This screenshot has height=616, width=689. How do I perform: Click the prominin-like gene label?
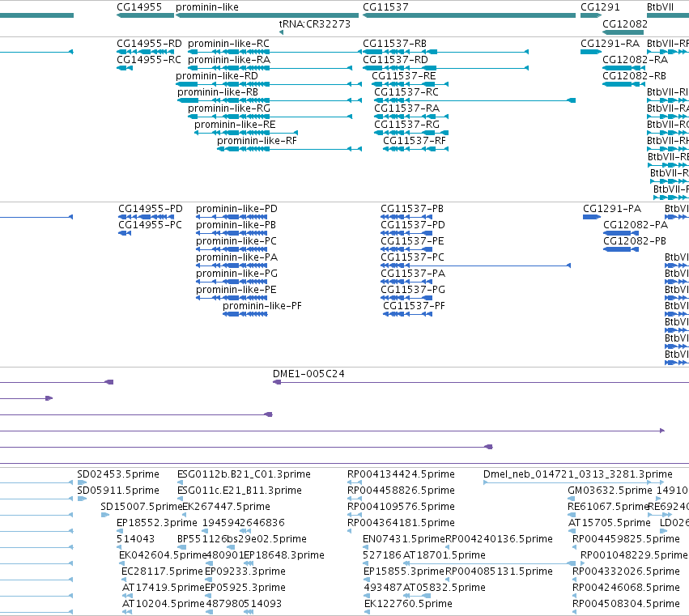[207, 7]
